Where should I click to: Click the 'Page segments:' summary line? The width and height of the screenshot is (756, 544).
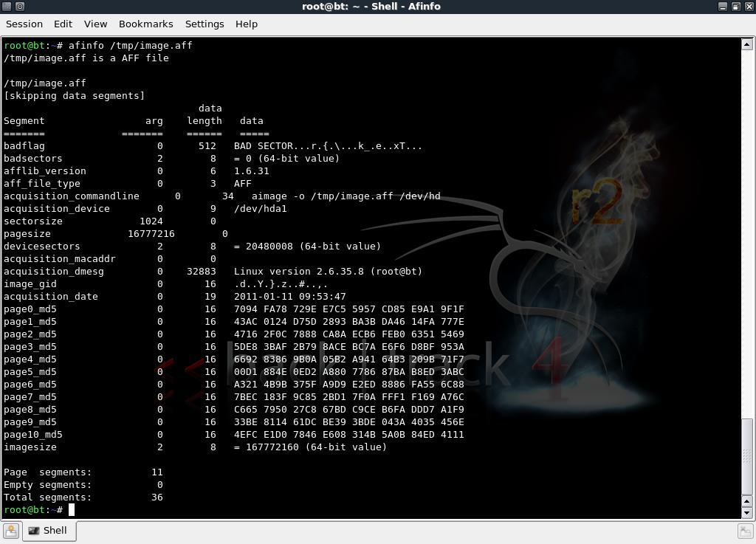pyautogui.click(x=83, y=472)
